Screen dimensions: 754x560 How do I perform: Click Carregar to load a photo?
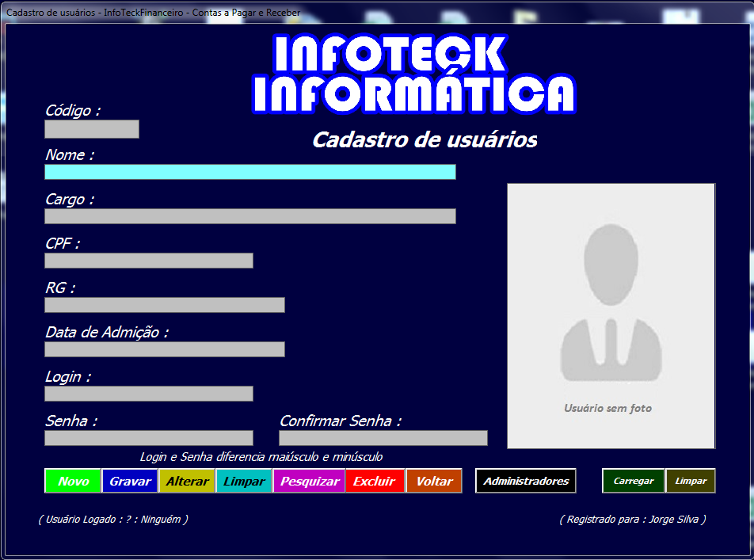pos(633,481)
